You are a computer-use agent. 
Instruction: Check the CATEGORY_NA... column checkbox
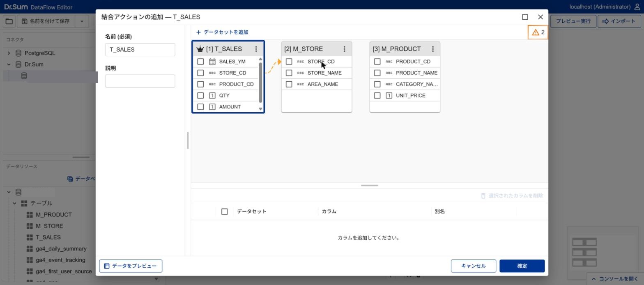tap(377, 84)
